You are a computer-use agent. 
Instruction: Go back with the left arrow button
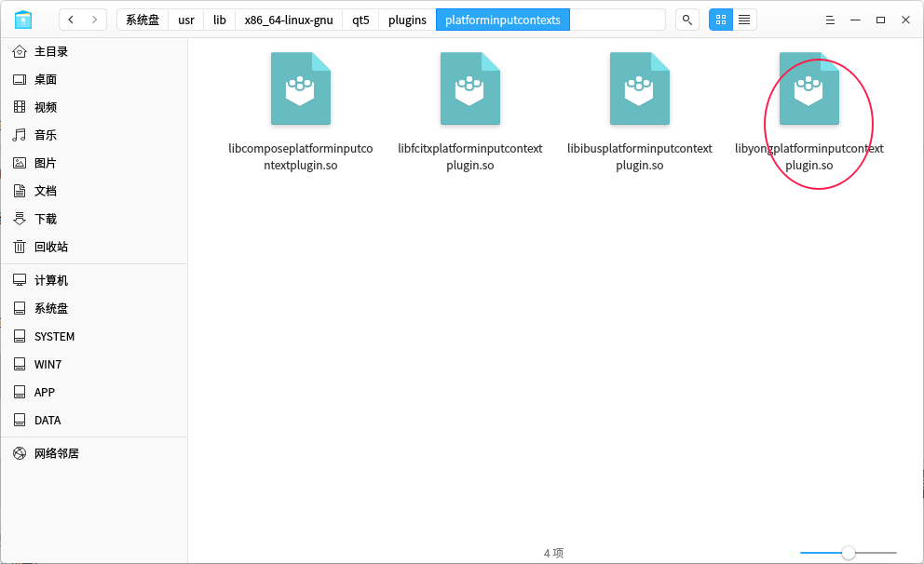[72, 20]
